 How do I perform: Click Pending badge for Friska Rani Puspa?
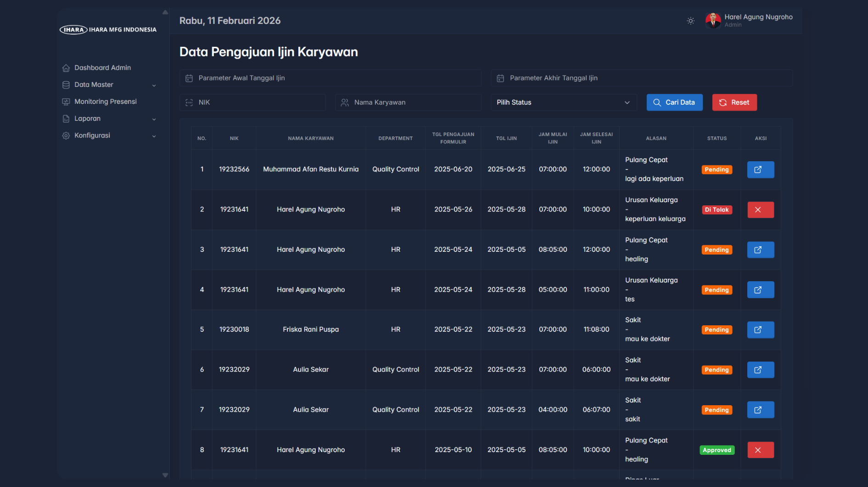point(717,330)
